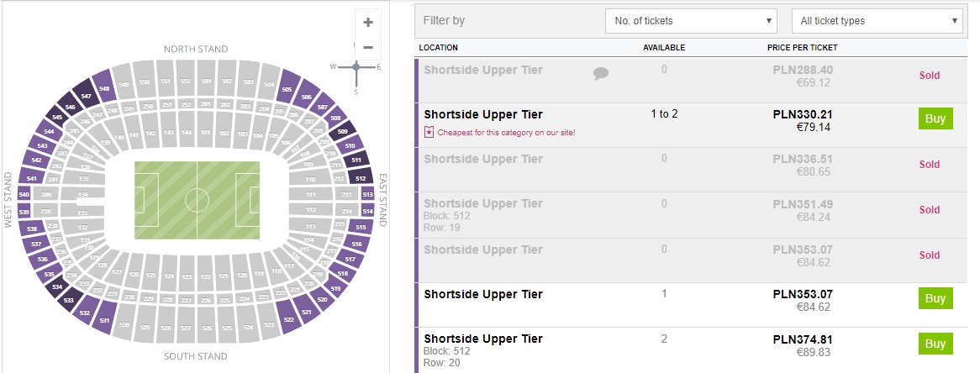The height and width of the screenshot is (373, 980).
Task: Open the No. of tickets dropdown
Action: [x=692, y=21]
